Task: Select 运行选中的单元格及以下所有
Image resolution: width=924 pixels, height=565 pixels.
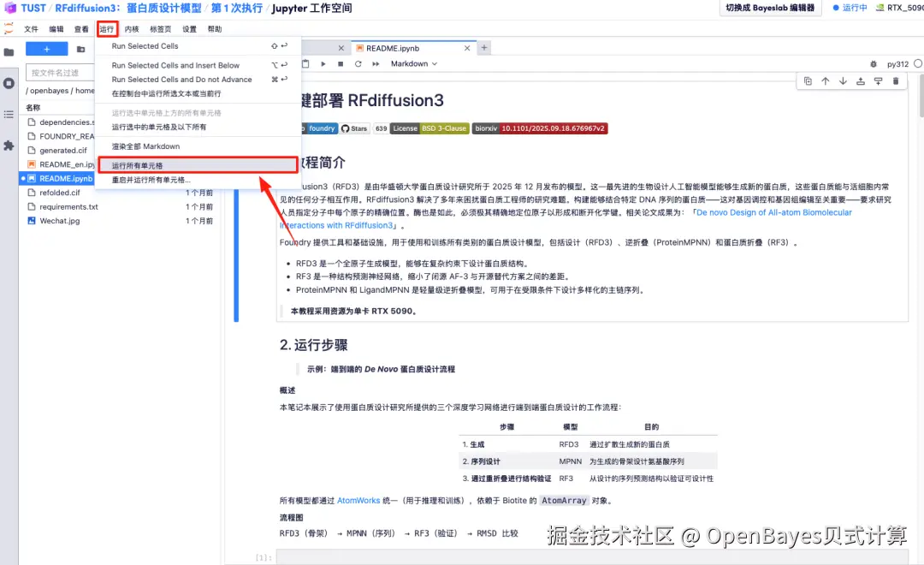Action: point(198,128)
